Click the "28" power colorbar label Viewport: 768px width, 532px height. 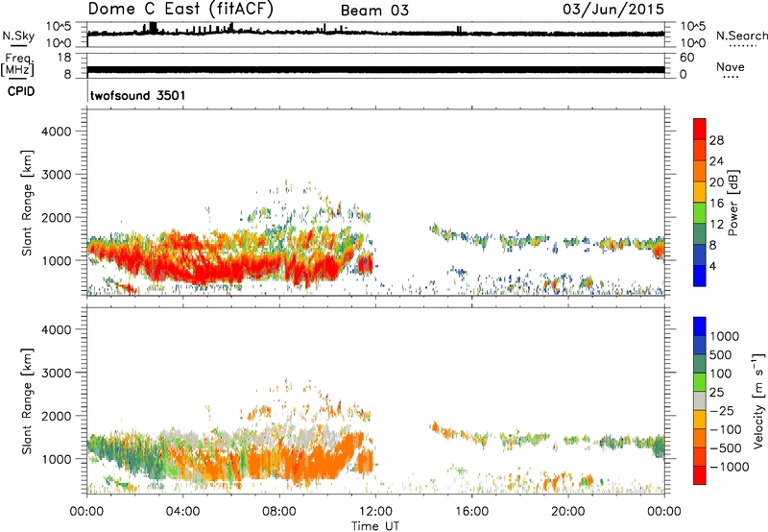click(x=716, y=140)
